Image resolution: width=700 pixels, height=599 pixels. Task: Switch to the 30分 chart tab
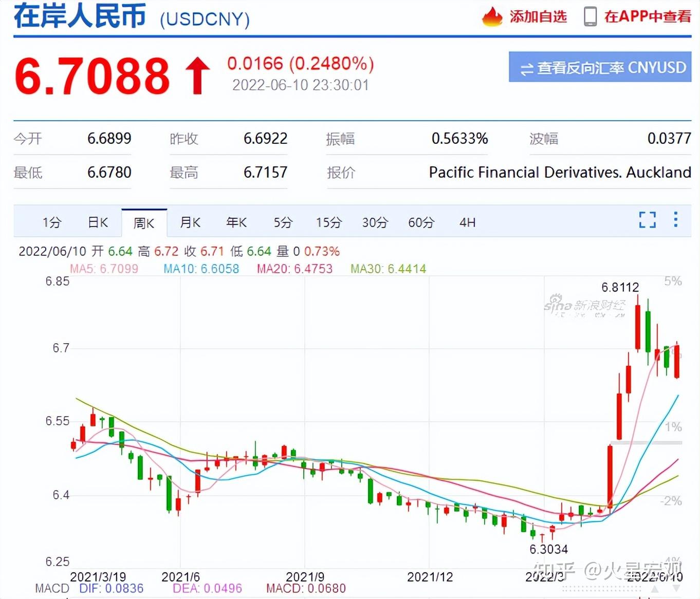[x=375, y=222]
